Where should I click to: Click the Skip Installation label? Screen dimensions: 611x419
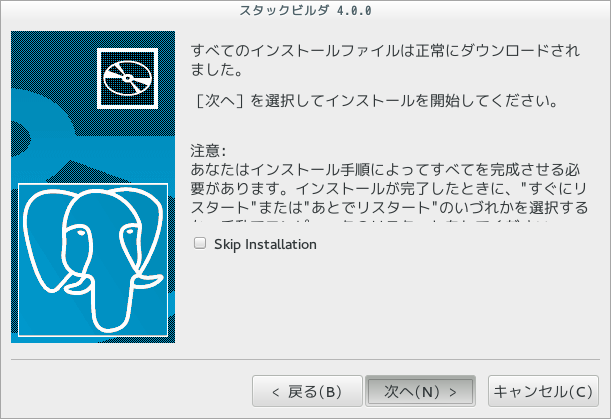(x=265, y=244)
